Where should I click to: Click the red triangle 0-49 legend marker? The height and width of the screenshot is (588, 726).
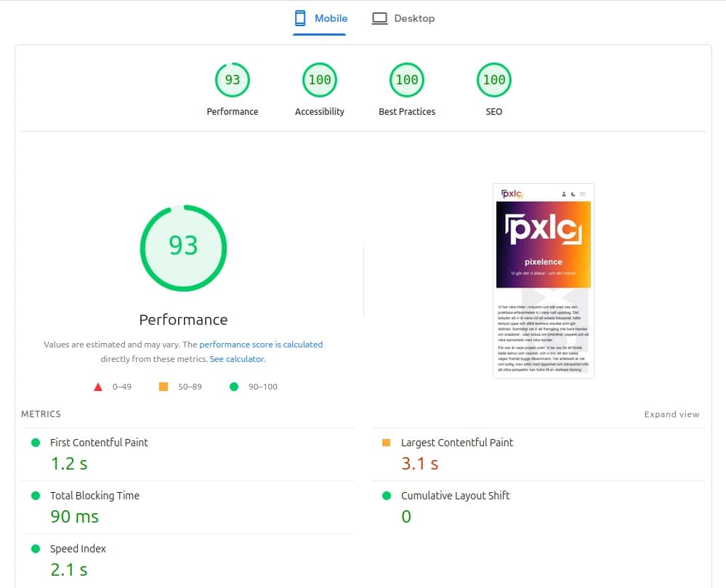[98, 386]
